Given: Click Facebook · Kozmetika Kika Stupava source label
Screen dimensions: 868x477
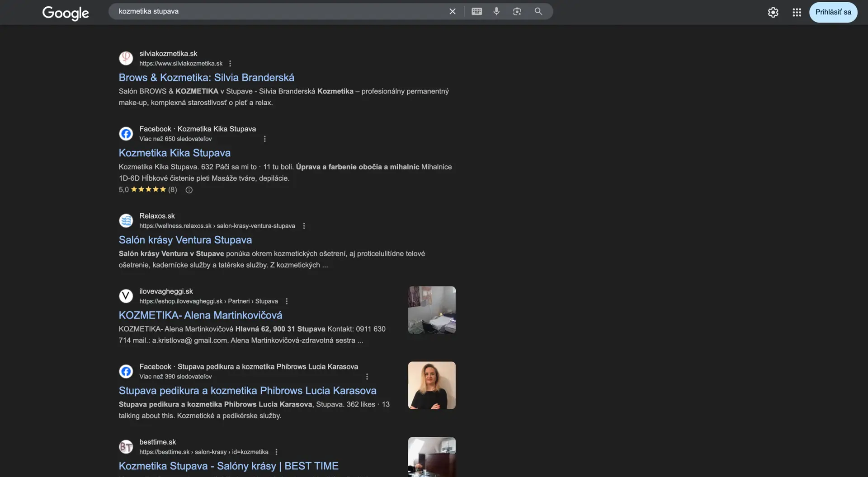Looking at the screenshot, I should 198,129.
